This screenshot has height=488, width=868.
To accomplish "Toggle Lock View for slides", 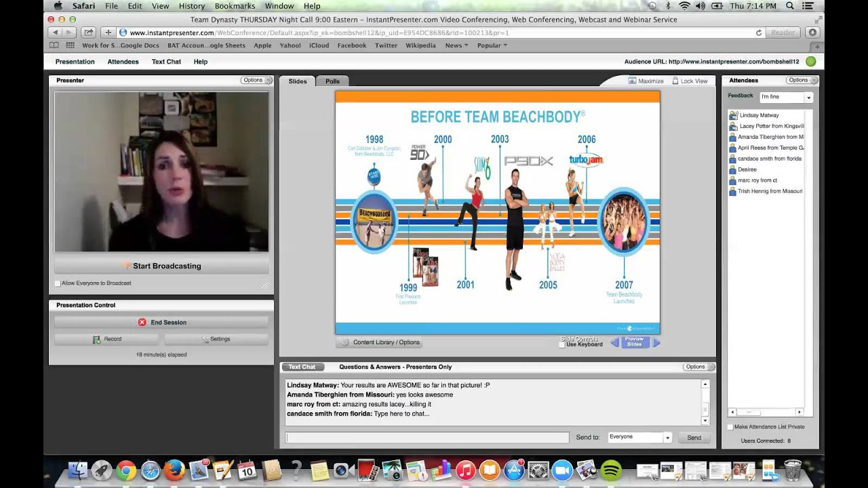I will tap(690, 81).
